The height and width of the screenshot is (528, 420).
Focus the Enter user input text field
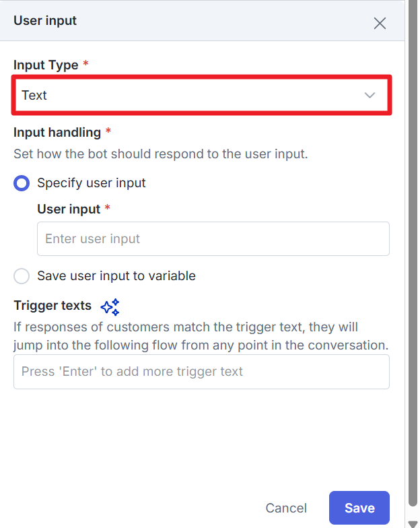(x=213, y=239)
